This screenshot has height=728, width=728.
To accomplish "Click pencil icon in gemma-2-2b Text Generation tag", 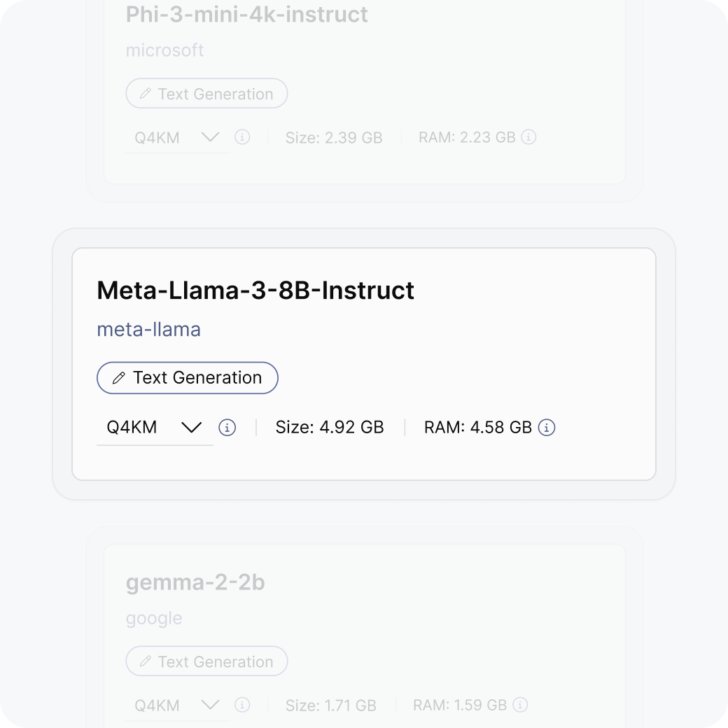I will 146,661.
